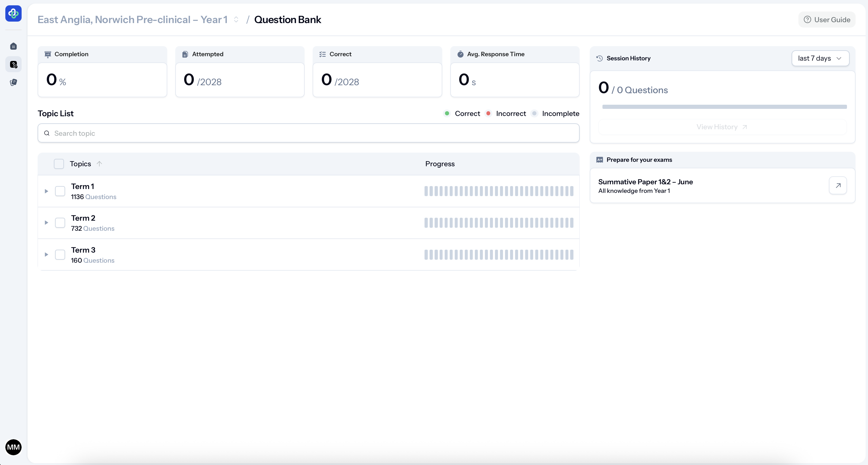Screen dimensions: 868x465
Task: Open the course selector breadcrumb switcher
Action: 236,20
